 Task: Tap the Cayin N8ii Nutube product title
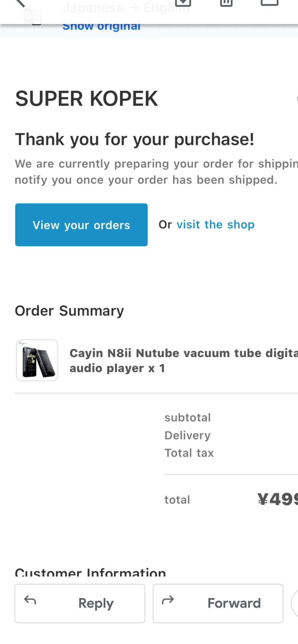pos(184,361)
